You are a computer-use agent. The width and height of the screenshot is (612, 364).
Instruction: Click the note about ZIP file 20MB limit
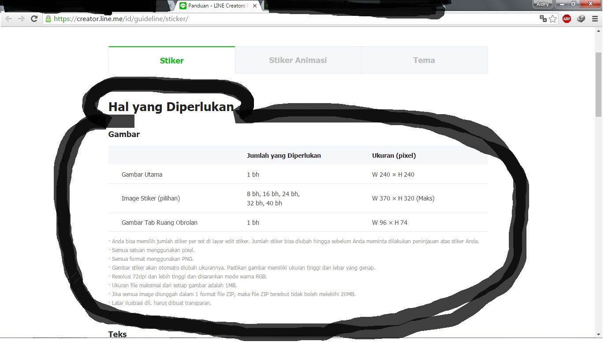click(232, 294)
